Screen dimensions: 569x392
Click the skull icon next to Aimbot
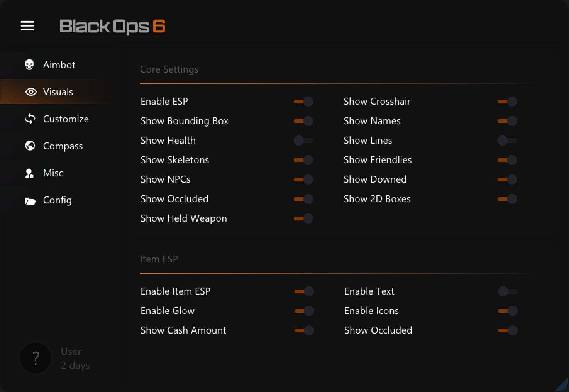tap(30, 65)
